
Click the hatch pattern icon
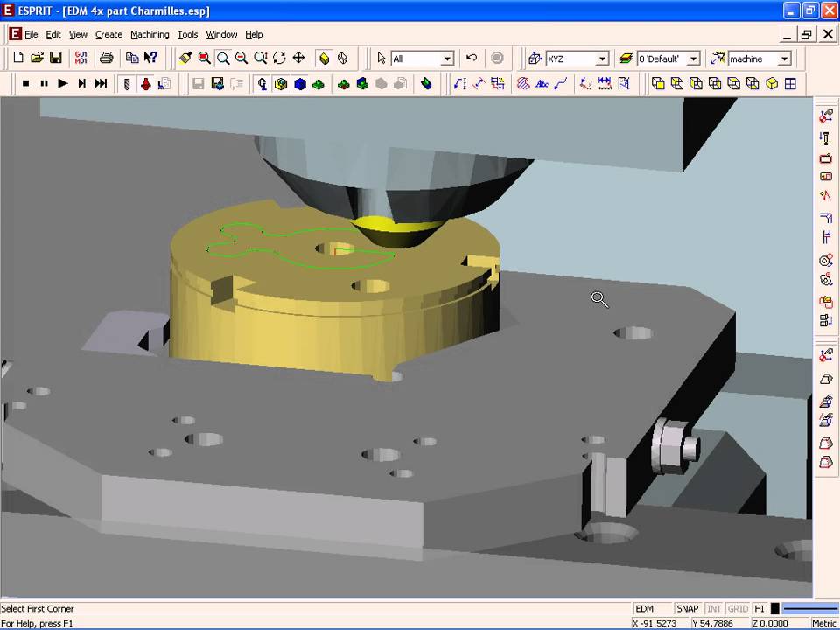click(x=523, y=84)
